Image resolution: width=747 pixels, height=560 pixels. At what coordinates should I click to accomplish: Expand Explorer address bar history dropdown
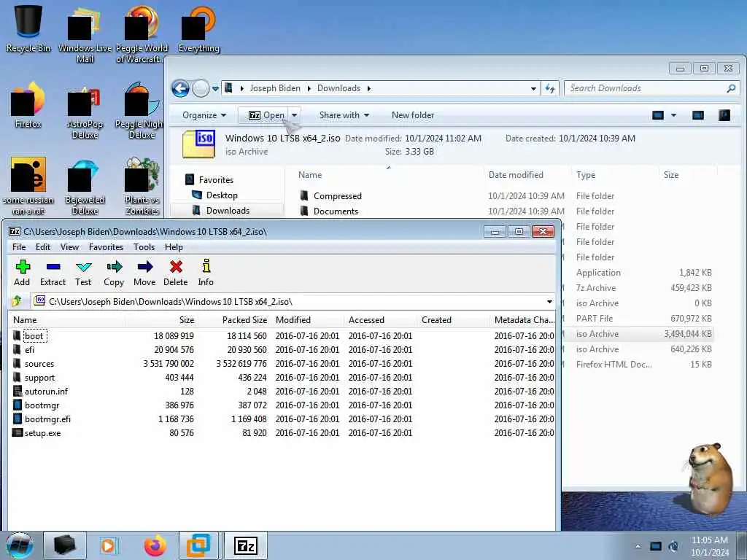(x=533, y=88)
